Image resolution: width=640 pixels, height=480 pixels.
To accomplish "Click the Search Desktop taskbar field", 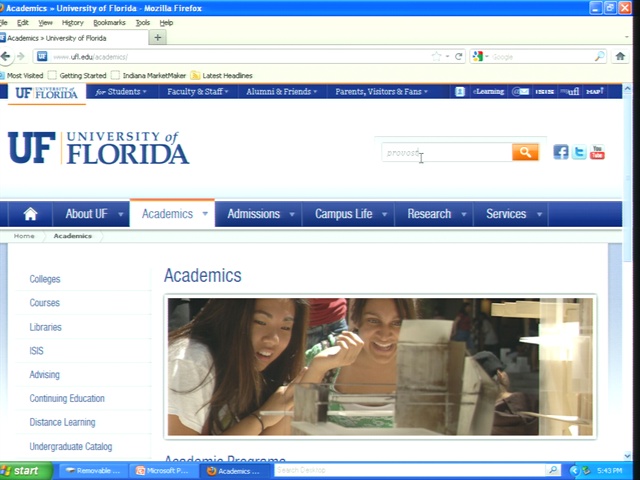I will (410, 470).
